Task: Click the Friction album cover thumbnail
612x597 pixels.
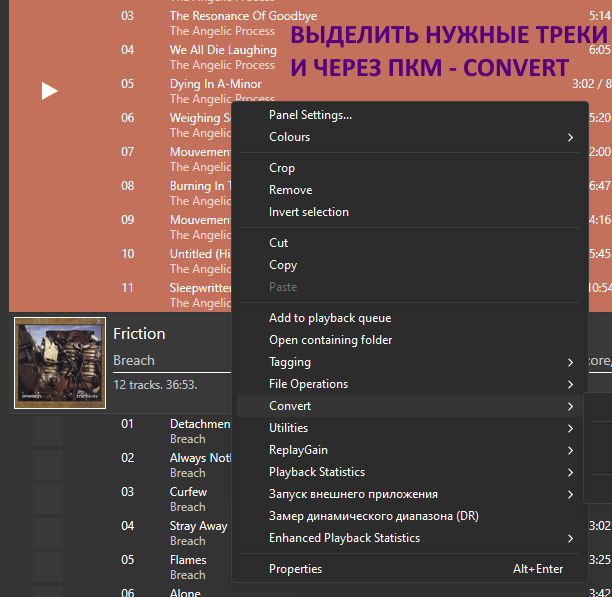Action: 60,364
